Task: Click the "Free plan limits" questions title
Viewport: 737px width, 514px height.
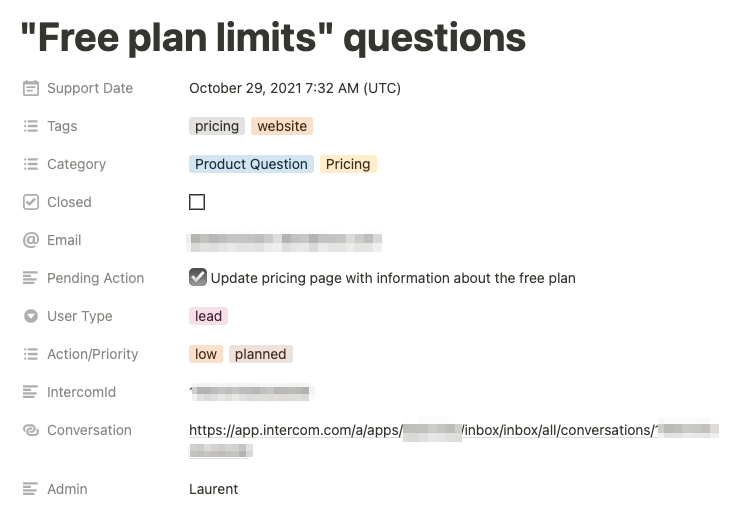Action: [273, 37]
